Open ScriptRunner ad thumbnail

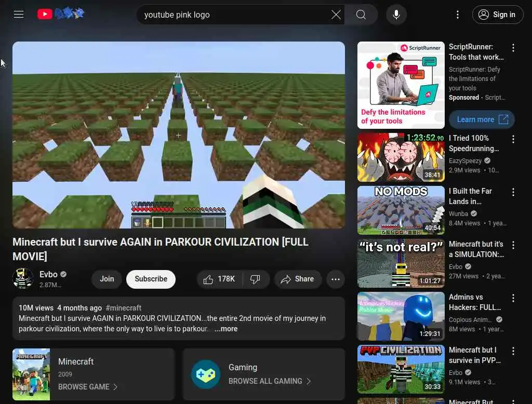[x=401, y=85]
